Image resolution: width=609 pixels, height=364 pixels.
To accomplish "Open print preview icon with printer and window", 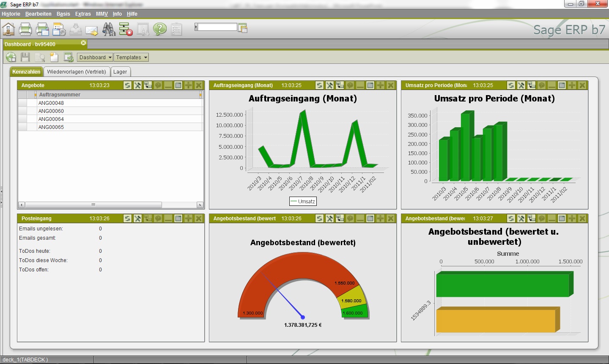I will click(x=42, y=29).
